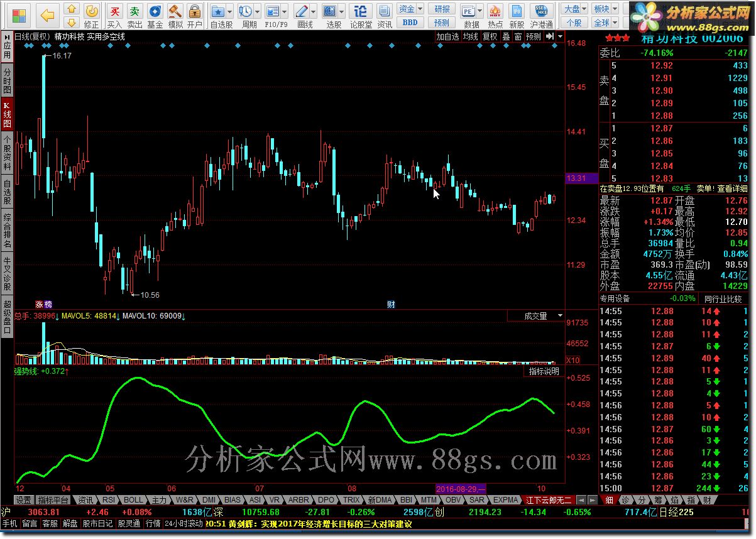This screenshot has width=756, height=539.
Task: Click the skip-to-end arrow on chart header
Action: (550, 36)
